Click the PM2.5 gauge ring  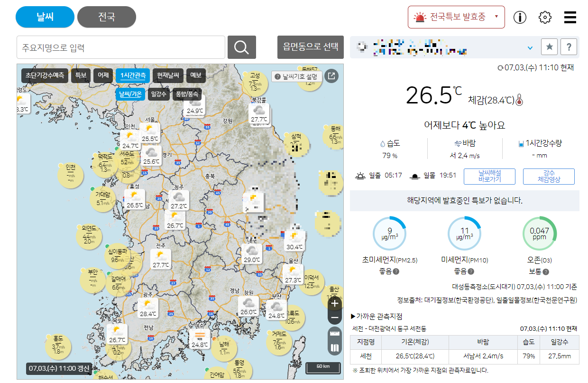click(x=389, y=234)
